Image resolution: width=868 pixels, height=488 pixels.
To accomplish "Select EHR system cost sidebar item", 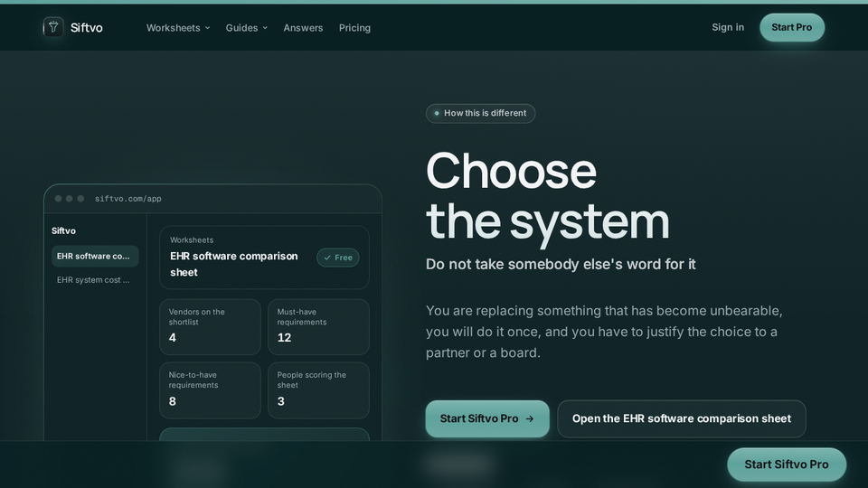I will point(95,280).
